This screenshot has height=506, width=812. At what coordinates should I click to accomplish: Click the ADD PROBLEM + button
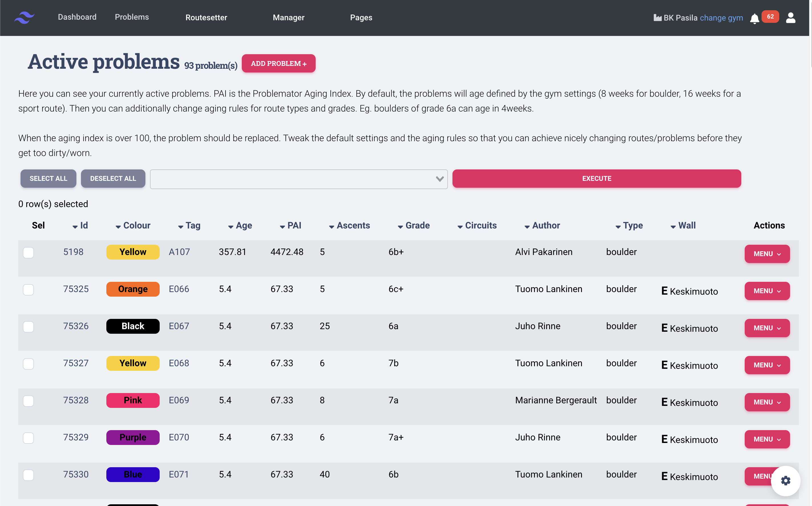coord(278,63)
